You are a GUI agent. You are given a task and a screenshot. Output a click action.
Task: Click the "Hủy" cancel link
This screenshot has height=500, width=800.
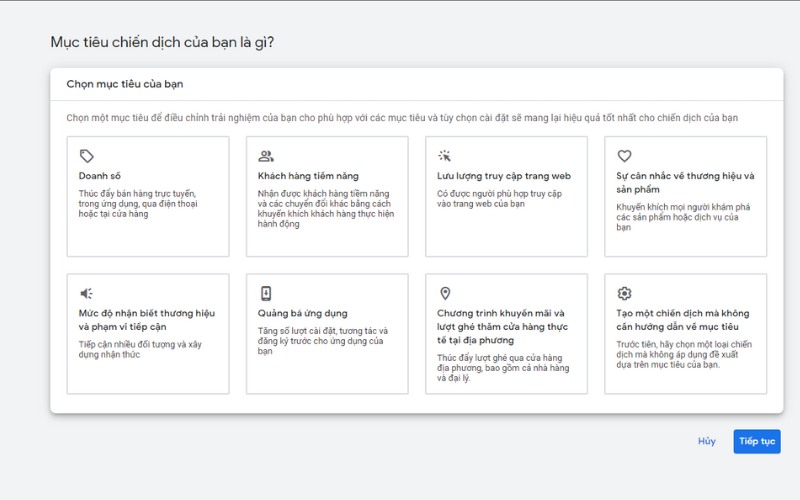(x=707, y=441)
